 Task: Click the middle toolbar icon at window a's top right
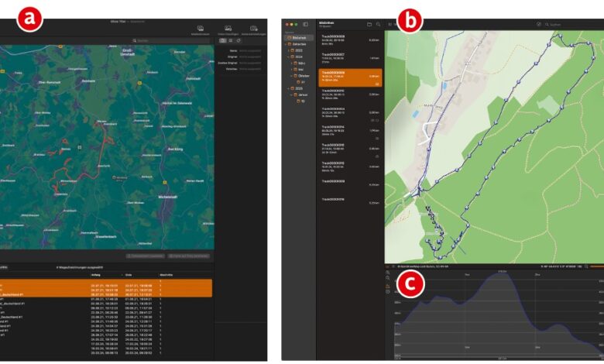coord(228,29)
